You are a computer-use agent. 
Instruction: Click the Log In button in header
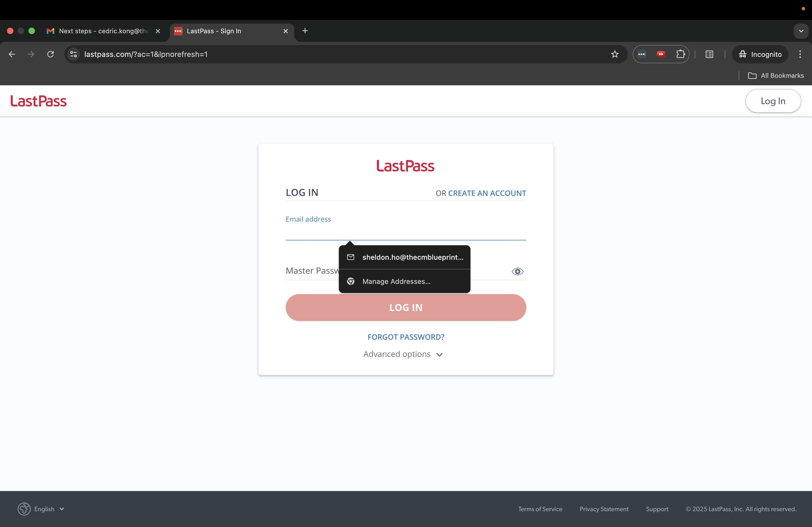pyautogui.click(x=773, y=101)
